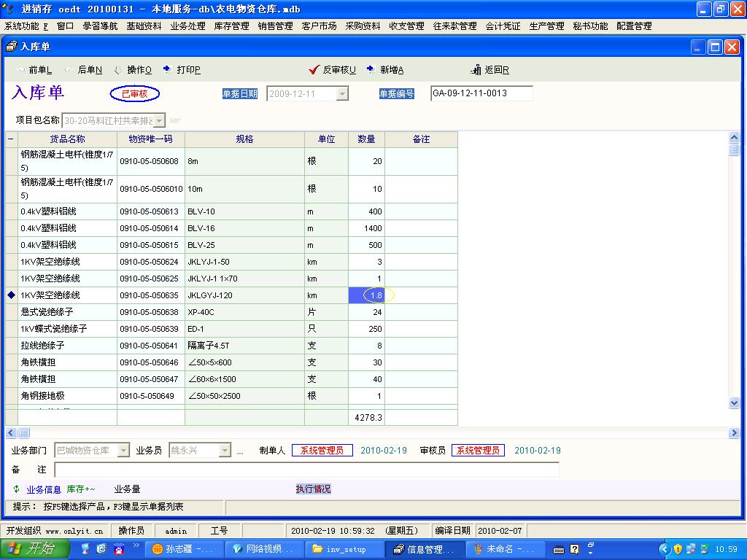Click the 打印 print icon
This screenshot has height=560, width=747.
167,70
